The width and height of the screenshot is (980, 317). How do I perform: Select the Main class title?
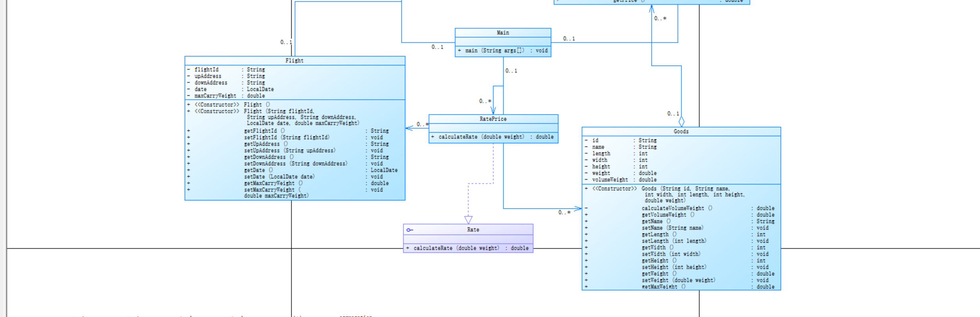pos(503,33)
